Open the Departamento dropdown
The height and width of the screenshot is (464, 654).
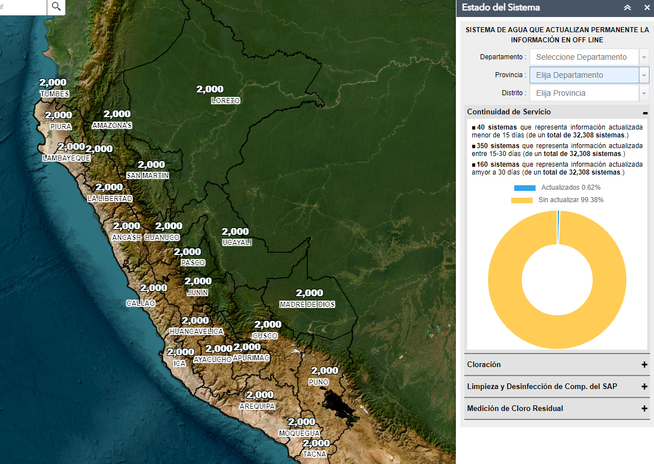click(589, 57)
